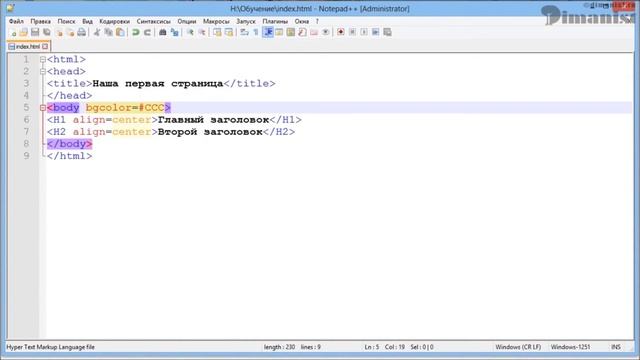The image size is (640, 360).
Task: Open the Кодировки menu
Action: point(114,21)
